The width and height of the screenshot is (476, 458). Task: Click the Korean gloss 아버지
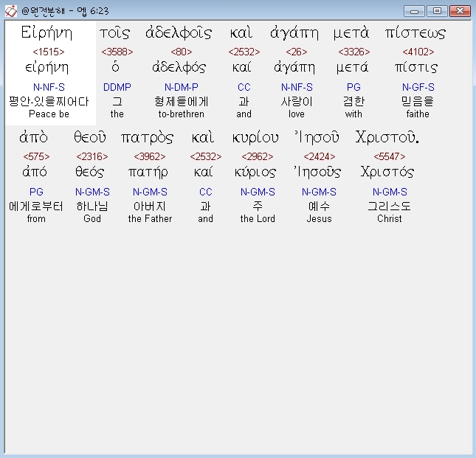(150, 207)
